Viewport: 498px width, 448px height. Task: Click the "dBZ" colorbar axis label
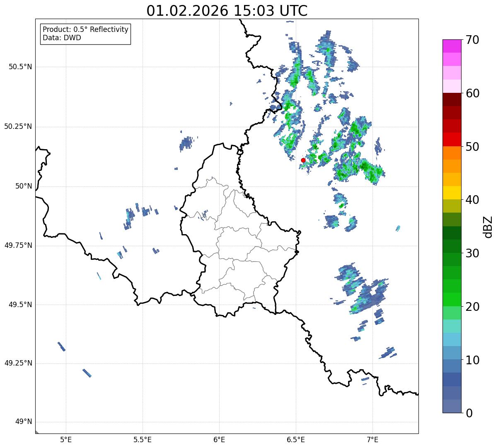(488, 226)
